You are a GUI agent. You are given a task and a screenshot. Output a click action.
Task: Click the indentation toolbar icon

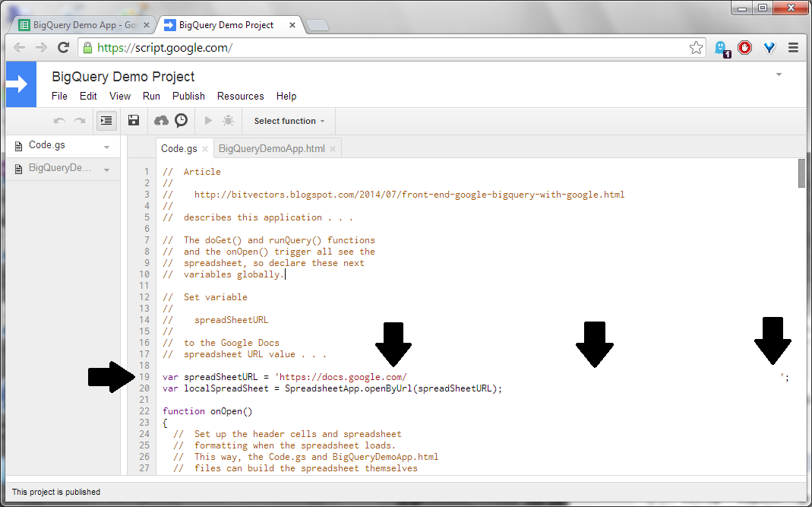(x=106, y=120)
